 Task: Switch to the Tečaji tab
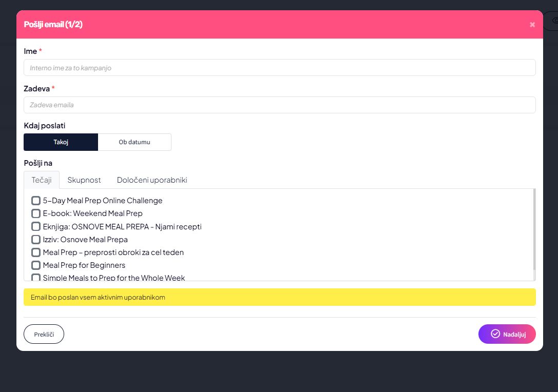[x=42, y=180]
